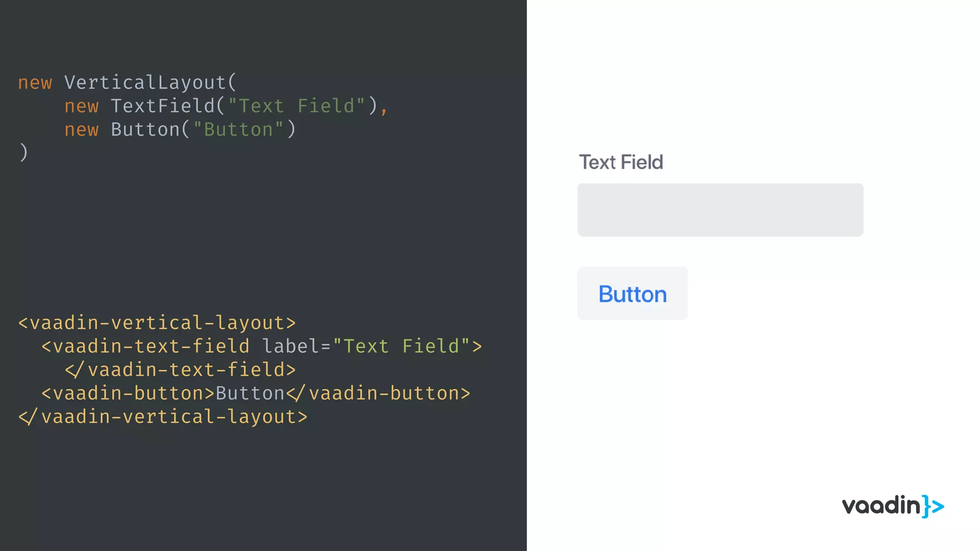
Task: Click the Text Field label
Action: pyautogui.click(x=621, y=162)
